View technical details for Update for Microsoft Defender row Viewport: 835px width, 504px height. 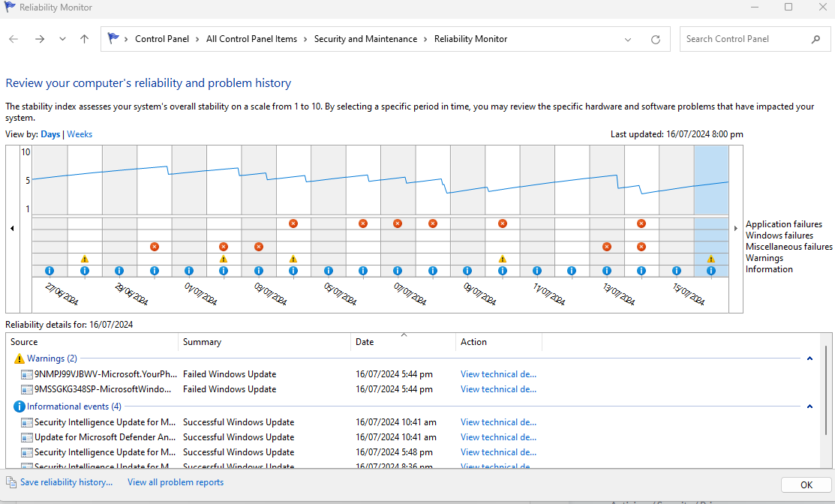pyautogui.click(x=498, y=437)
